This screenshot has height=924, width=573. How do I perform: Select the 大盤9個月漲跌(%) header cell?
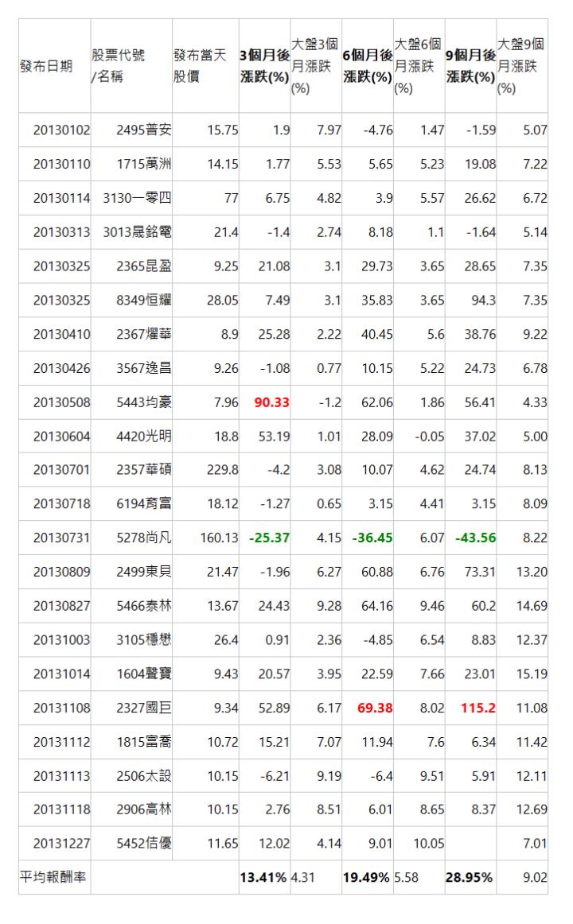[x=521, y=66]
